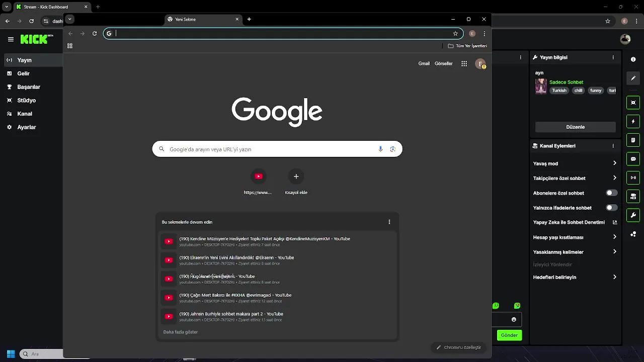Click the Kick hamburger menu icon
The height and width of the screenshot is (362, 644).
[x=11, y=39]
